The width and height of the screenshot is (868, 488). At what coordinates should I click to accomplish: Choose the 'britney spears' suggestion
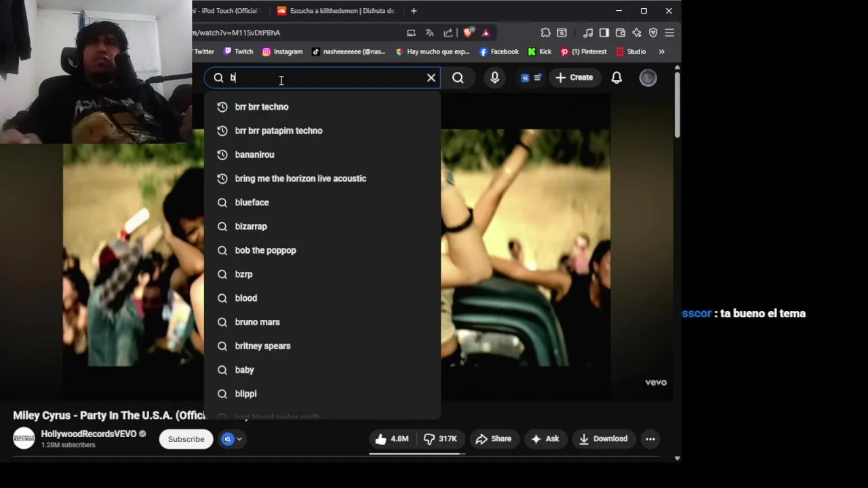click(323, 346)
